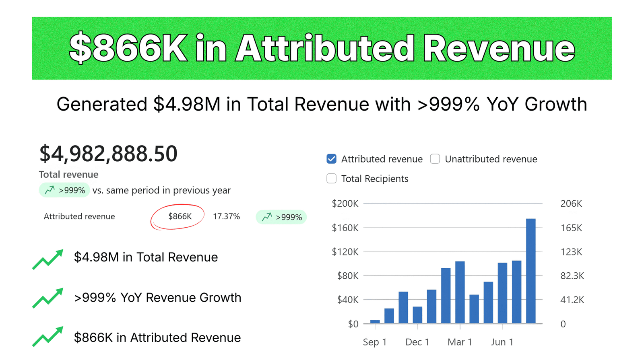Click the 165K right axis label
The image size is (644, 362).
(x=571, y=228)
